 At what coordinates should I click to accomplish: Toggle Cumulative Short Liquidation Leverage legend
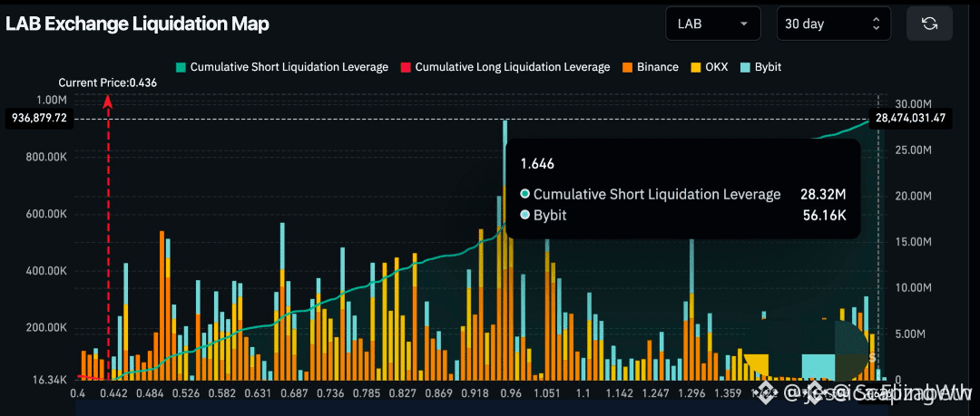[x=282, y=67]
